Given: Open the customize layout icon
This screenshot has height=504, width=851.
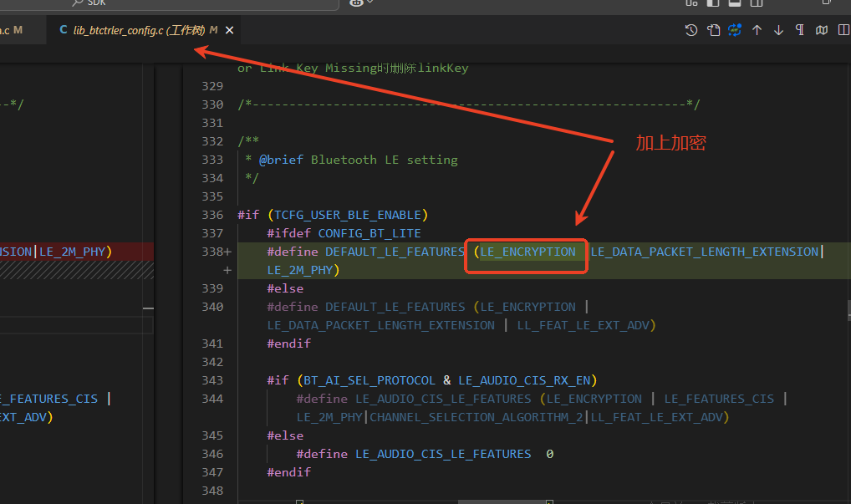Looking at the screenshot, I should 690,3.
